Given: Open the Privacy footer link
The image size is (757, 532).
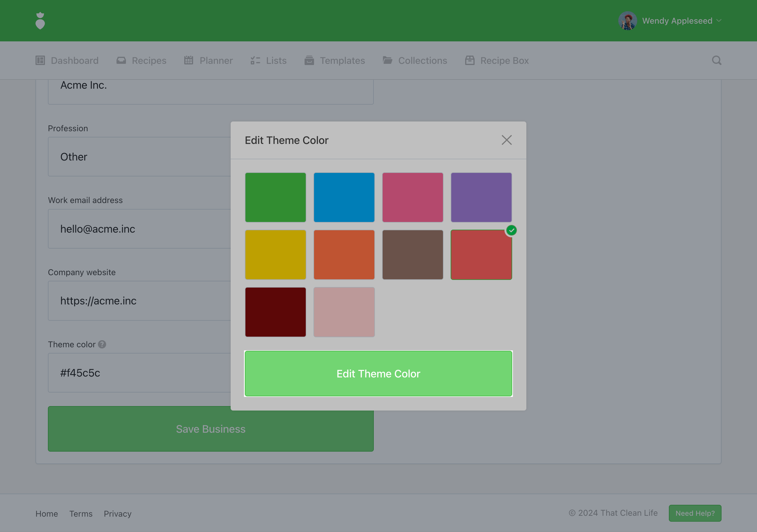Looking at the screenshot, I should [117, 514].
